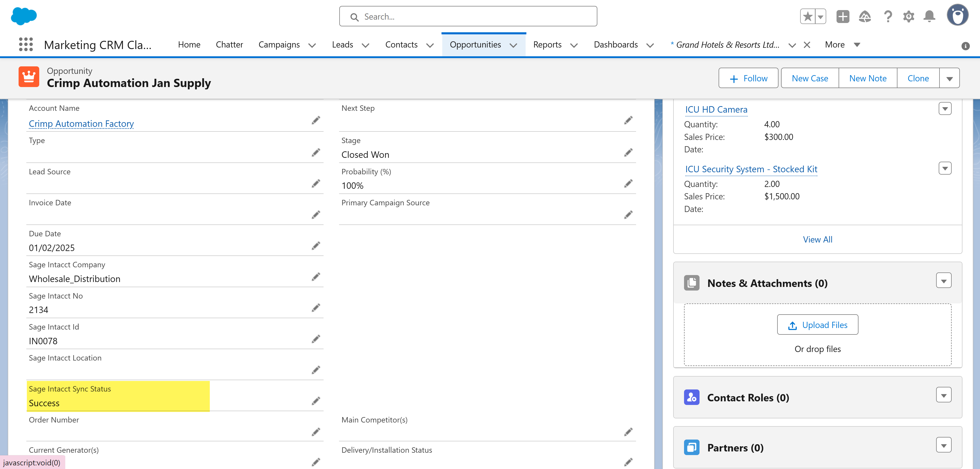
Task: Clone the opportunity record
Action: 918,78
